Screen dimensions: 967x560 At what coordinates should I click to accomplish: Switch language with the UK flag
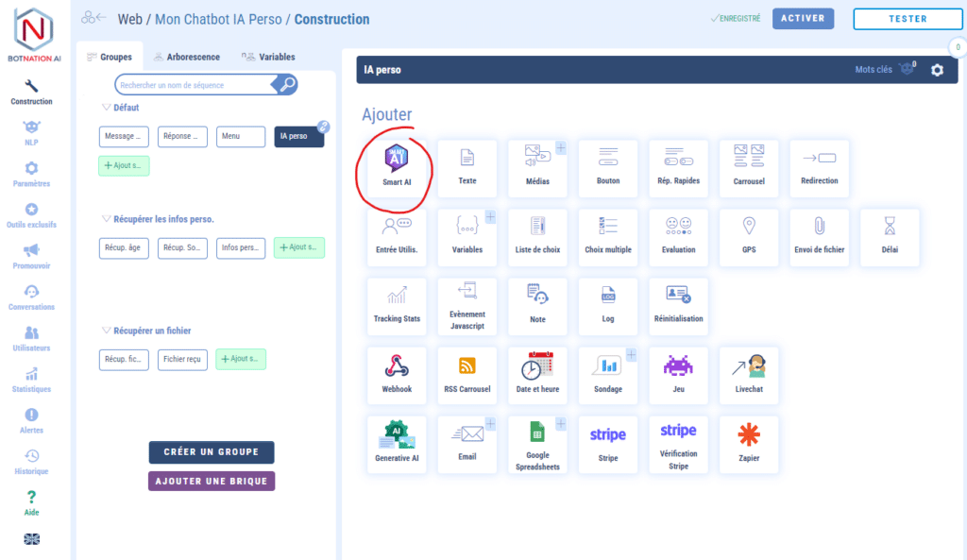pyautogui.click(x=32, y=539)
